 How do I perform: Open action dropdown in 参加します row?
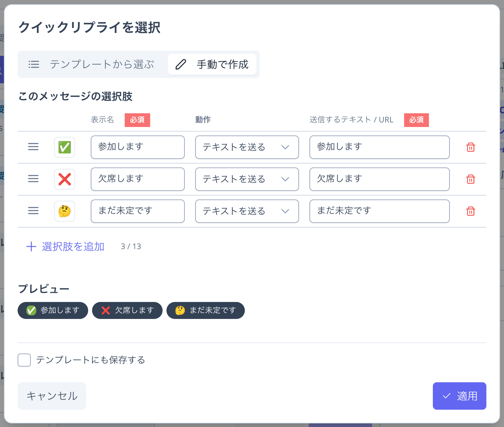click(x=247, y=147)
